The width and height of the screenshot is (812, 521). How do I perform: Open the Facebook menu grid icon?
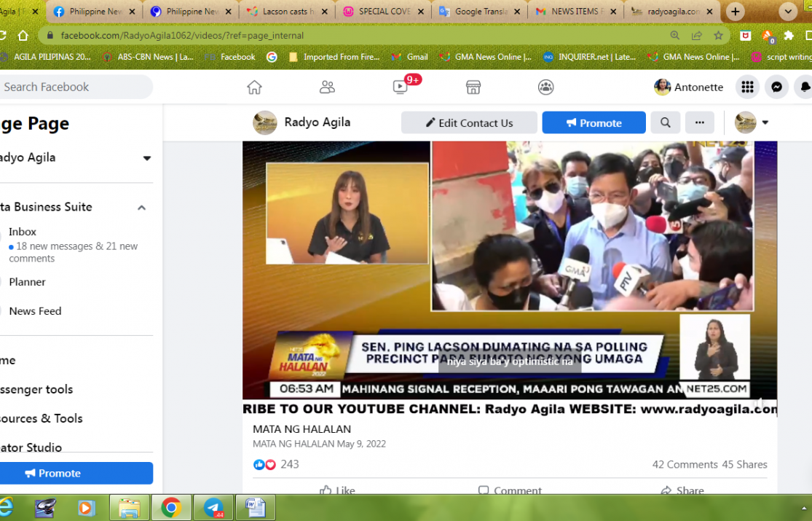click(747, 87)
